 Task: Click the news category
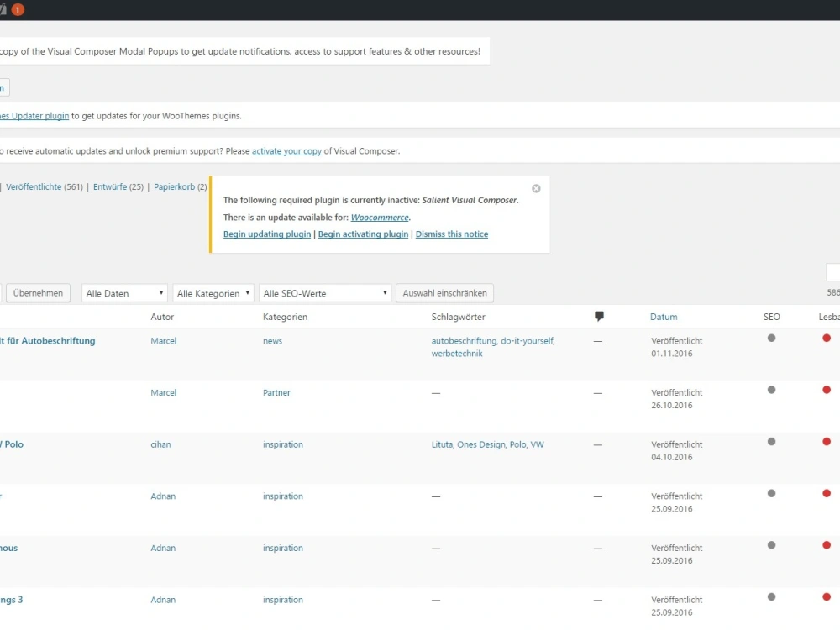(272, 341)
